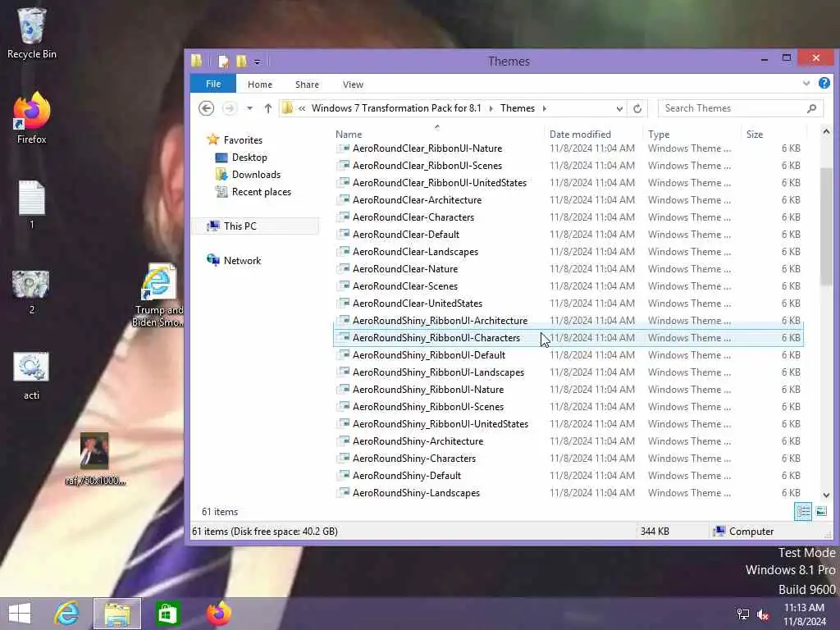Click the file list scroll down arrow
Image resolution: width=840 pixels, height=630 pixels.
point(826,495)
